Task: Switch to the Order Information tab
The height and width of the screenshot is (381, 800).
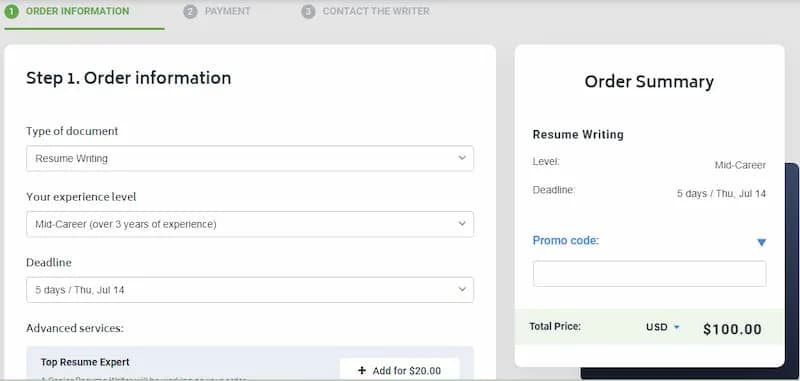Action: click(77, 11)
